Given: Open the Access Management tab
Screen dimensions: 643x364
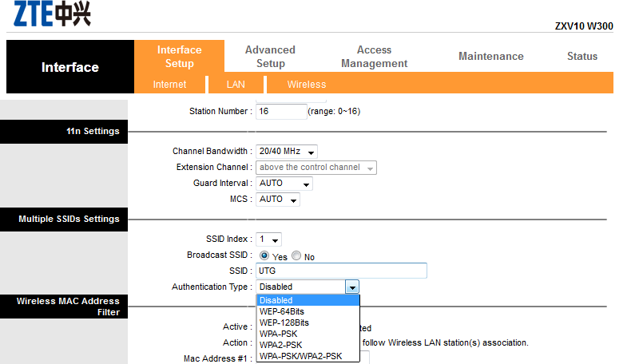Looking at the screenshot, I should (374, 56).
